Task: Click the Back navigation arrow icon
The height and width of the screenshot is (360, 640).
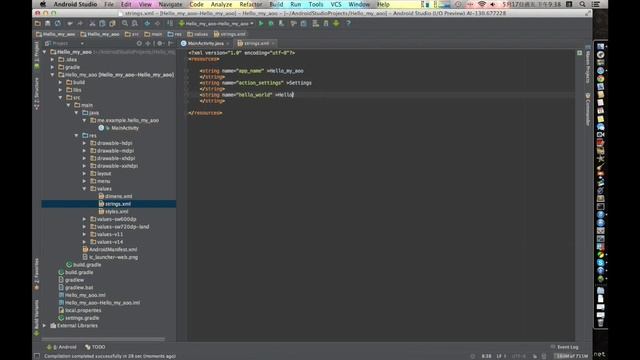Action: [147, 24]
